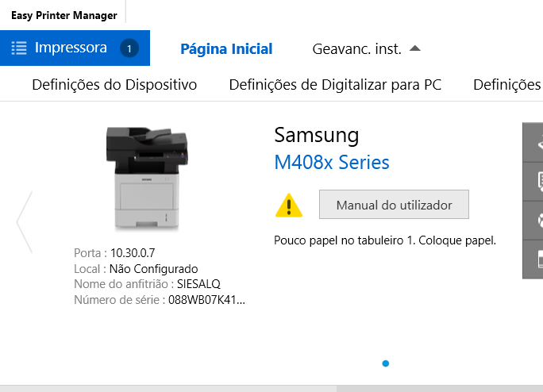The image size is (543, 392).
Task: Click the blue page indicator dot
Action: tap(386, 363)
